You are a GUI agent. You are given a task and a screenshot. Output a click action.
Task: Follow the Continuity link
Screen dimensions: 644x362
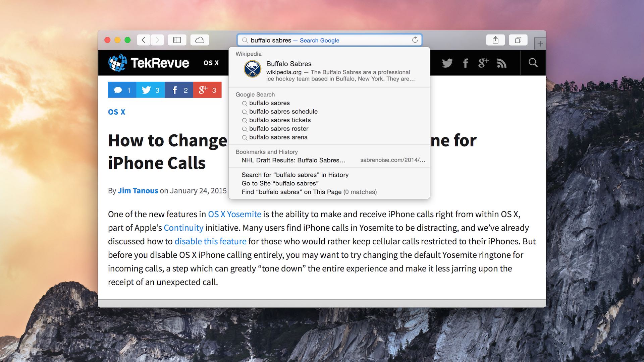183,228
